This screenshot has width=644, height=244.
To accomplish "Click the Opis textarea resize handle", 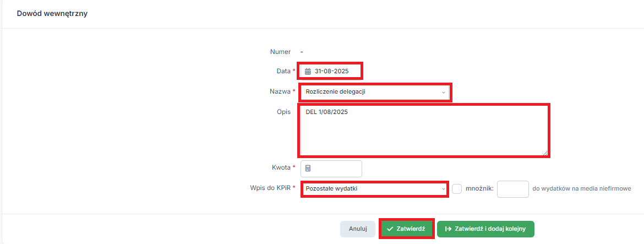I will (x=545, y=153).
